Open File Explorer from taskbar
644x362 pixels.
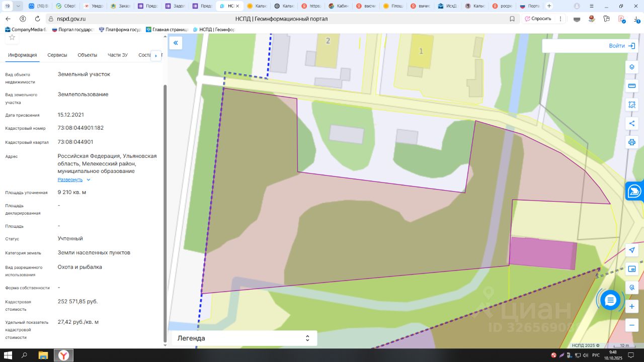pos(43,355)
